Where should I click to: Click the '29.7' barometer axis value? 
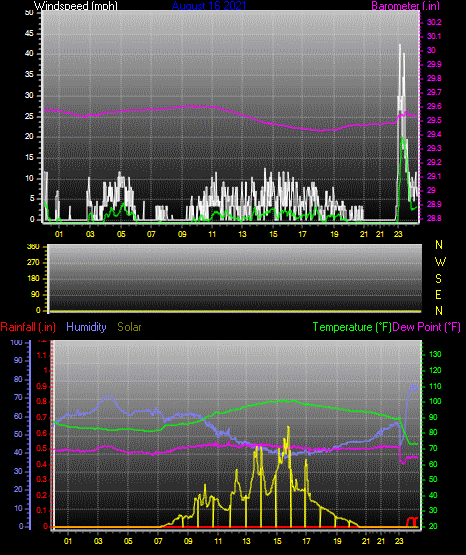pyautogui.click(x=434, y=92)
